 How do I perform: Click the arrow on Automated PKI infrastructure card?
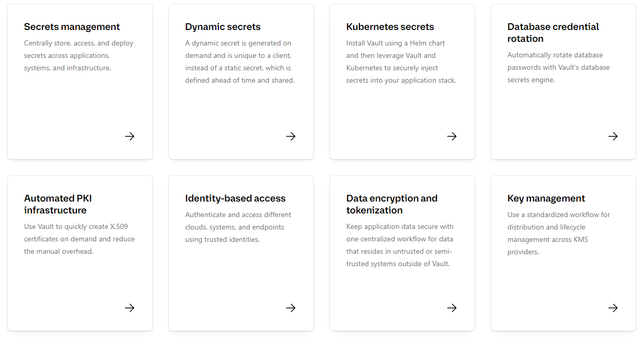pyautogui.click(x=130, y=308)
